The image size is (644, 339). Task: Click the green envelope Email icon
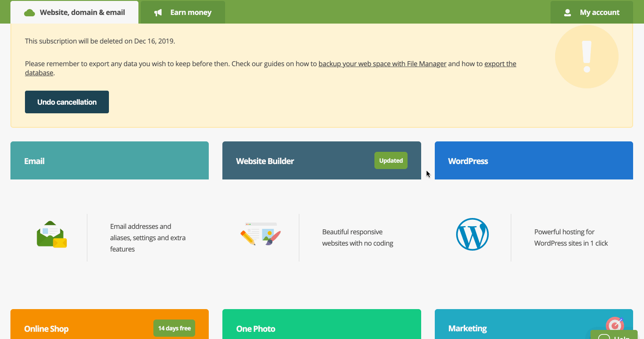[52, 234]
